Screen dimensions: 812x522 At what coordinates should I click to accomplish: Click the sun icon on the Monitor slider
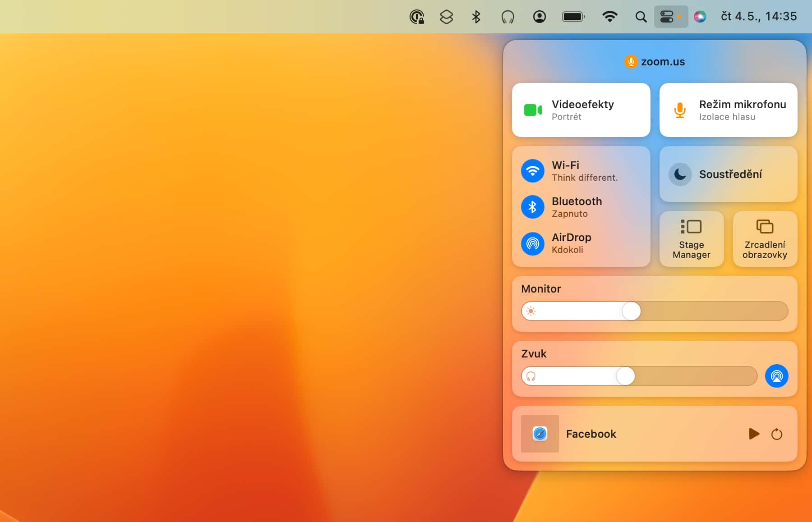[531, 311]
